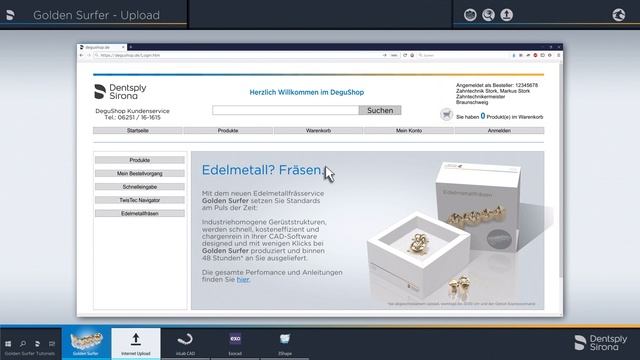Screen dimensions: 640x360
Task: Click the red extension icon in browser toolbar
Action: 535,55
